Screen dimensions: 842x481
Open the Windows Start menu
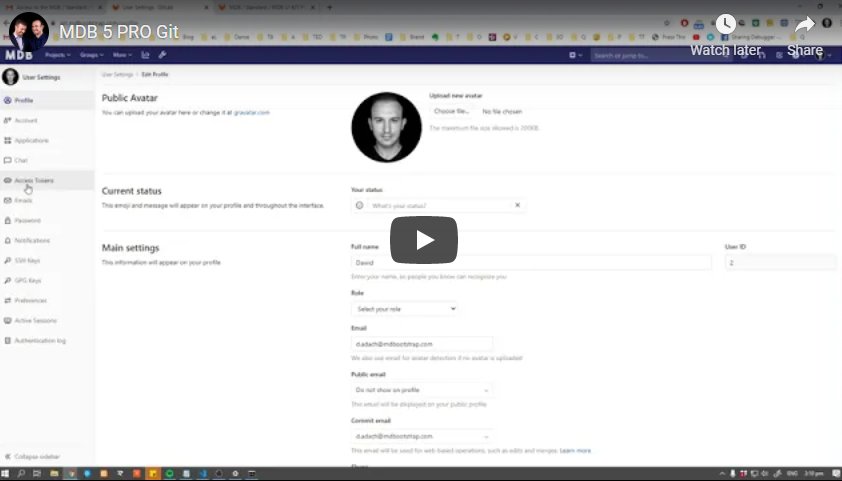click(x=6, y=473)
